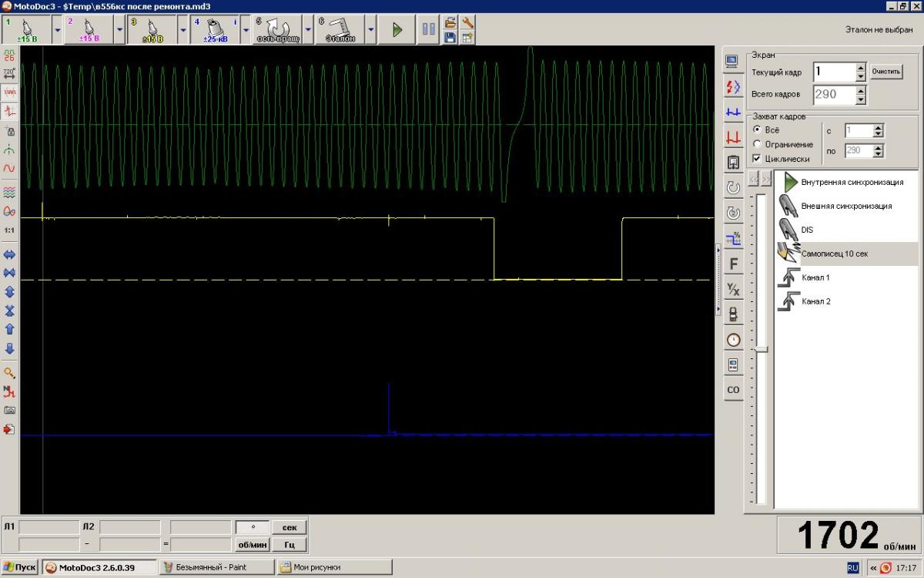Click the clock timer icon
The height and width of the screenshot is (578, 924).
click(x=733, y=340)
